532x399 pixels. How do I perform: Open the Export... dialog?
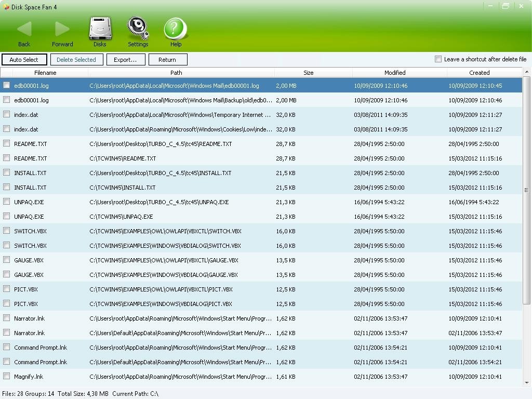(126, 59)
